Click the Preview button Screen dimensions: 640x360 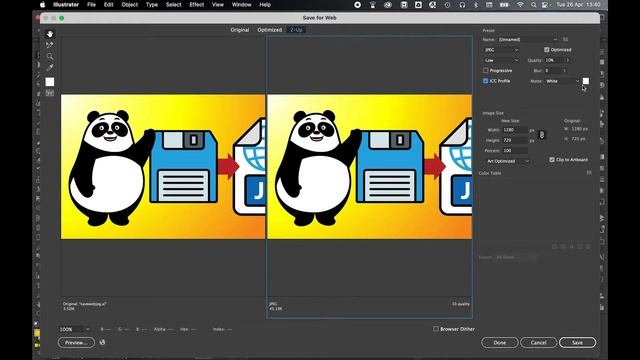pyautogui.click(x=76, y=342)
